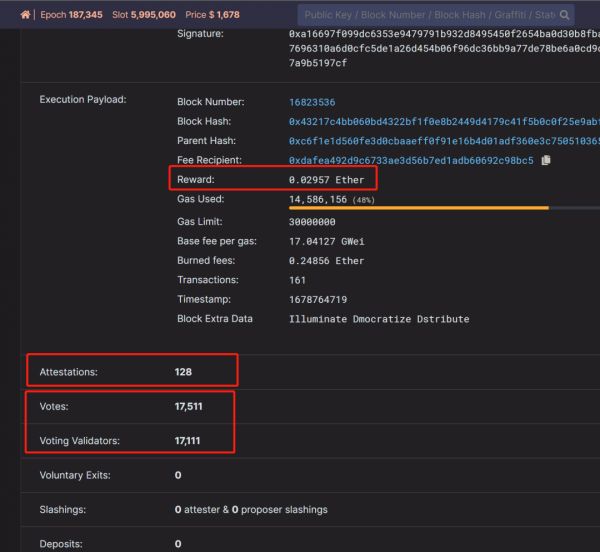Focus the Public Key / Block Number search field
The image size is (600, 552).
pos(428,16)
